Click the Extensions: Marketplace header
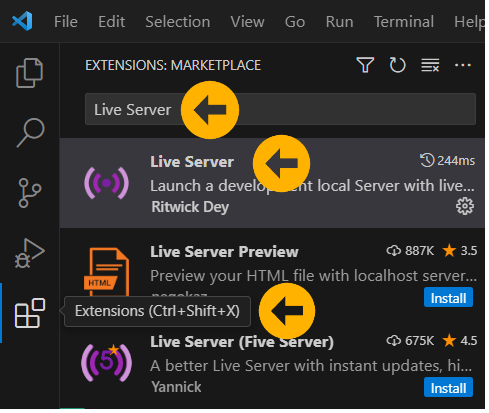489x413 pixels. point(173,65)
